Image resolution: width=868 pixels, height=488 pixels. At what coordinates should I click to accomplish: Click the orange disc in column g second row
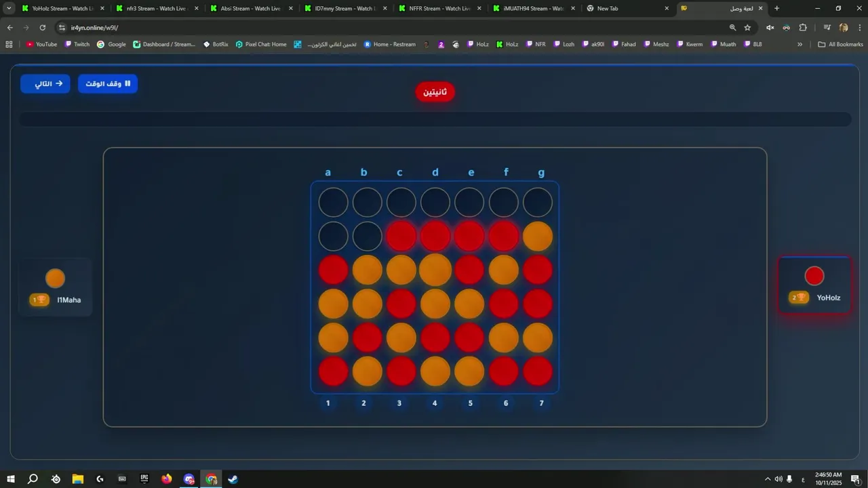[x=538, y=237]
